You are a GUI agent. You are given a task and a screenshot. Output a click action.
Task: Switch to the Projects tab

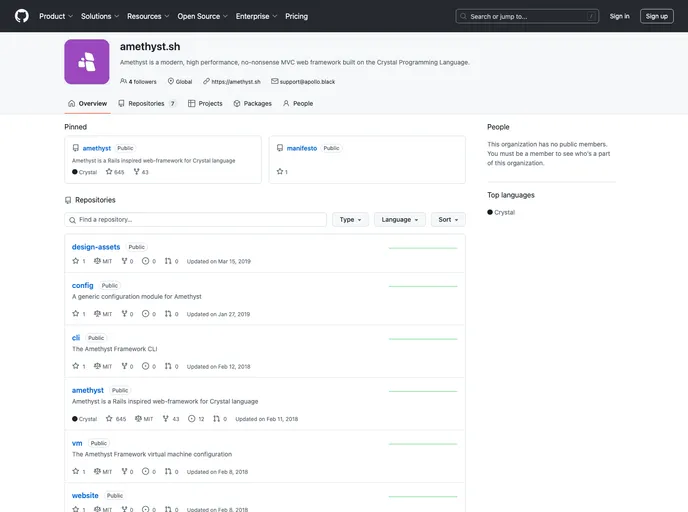pyautogui.click(x=205, y=104)
